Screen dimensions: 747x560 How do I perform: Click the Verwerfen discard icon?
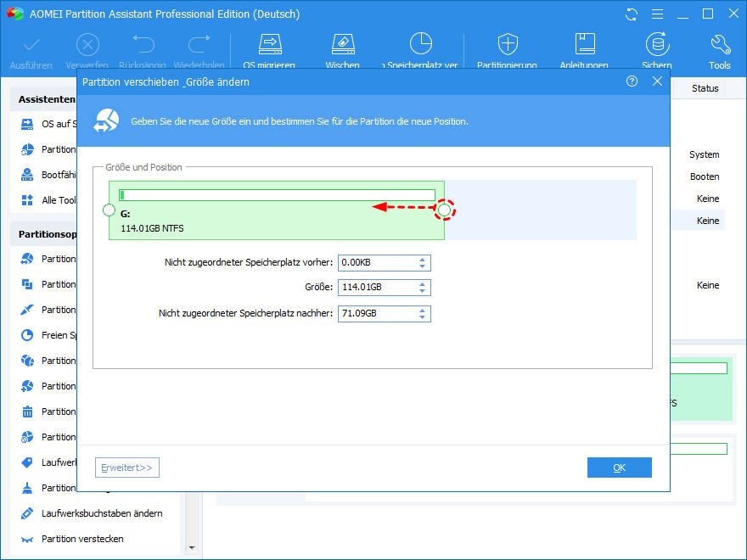click(x=87, y=45)
